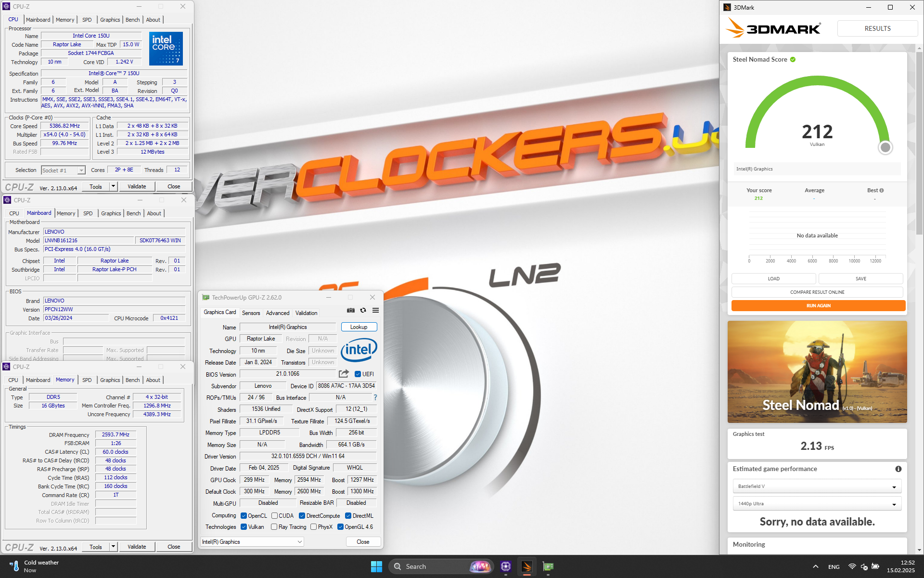Screen dimensions: 924x578
Task: Click the RESULTS button in the 3DMark header
Action: coord(877,28)
